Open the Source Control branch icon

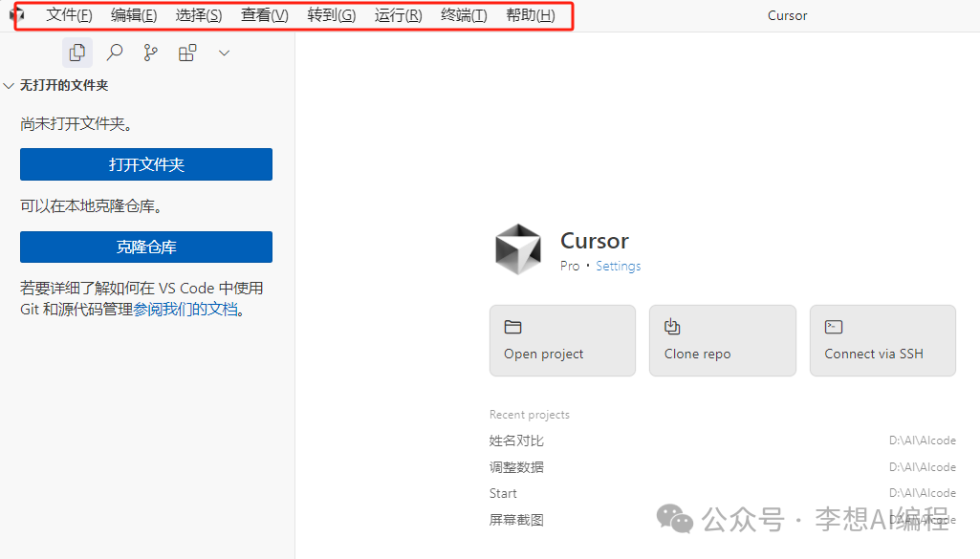[151, 53]
